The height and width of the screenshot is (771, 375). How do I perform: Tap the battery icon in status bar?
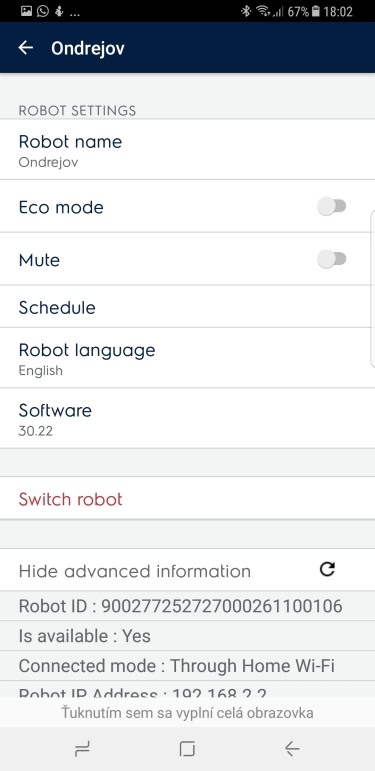[x=316, y=11]
